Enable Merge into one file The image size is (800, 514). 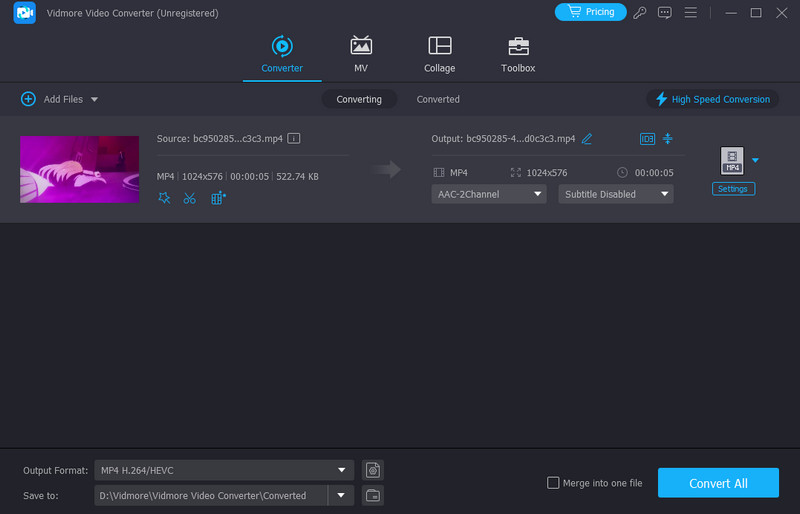(553, 483)
